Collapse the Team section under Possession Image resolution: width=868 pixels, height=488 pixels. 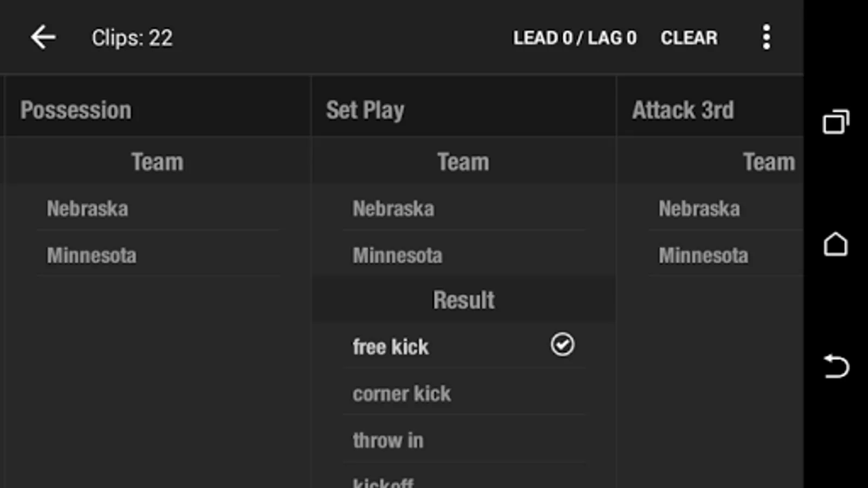click(x=157, y=162)
